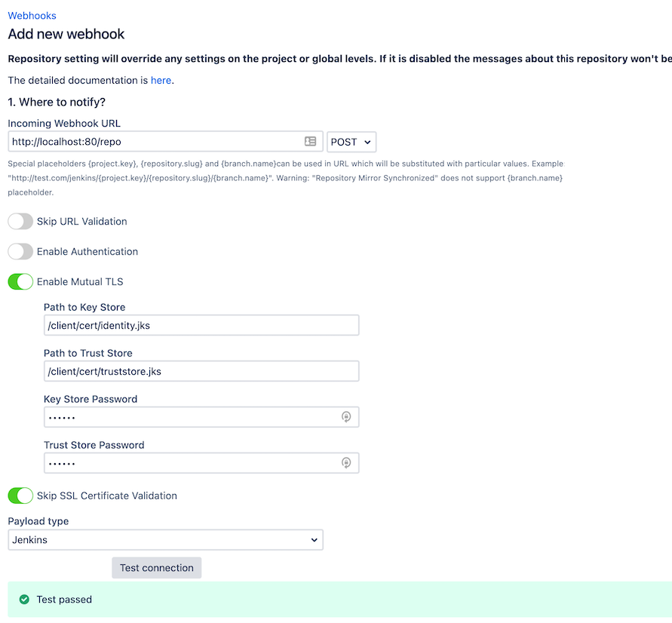Focus the Path to Trust Store field
Viewport: 672px width, 623px height.
click(x=201, y=371)
